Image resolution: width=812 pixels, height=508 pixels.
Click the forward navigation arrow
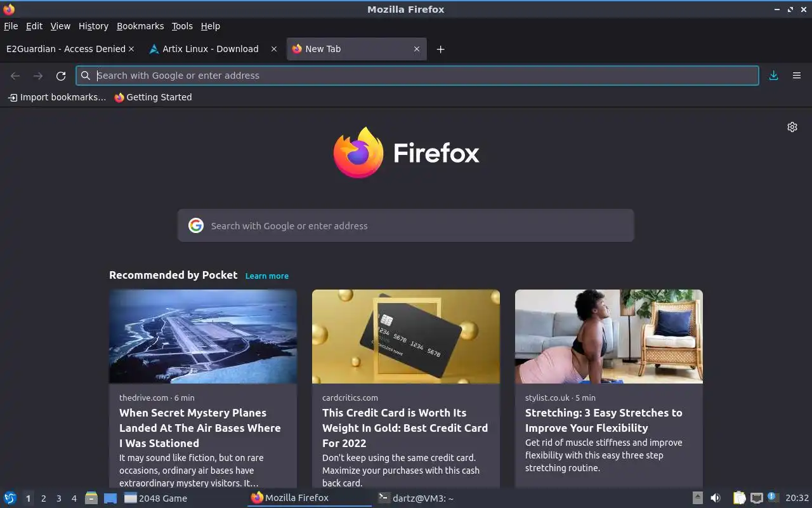[x=38, y=76]
